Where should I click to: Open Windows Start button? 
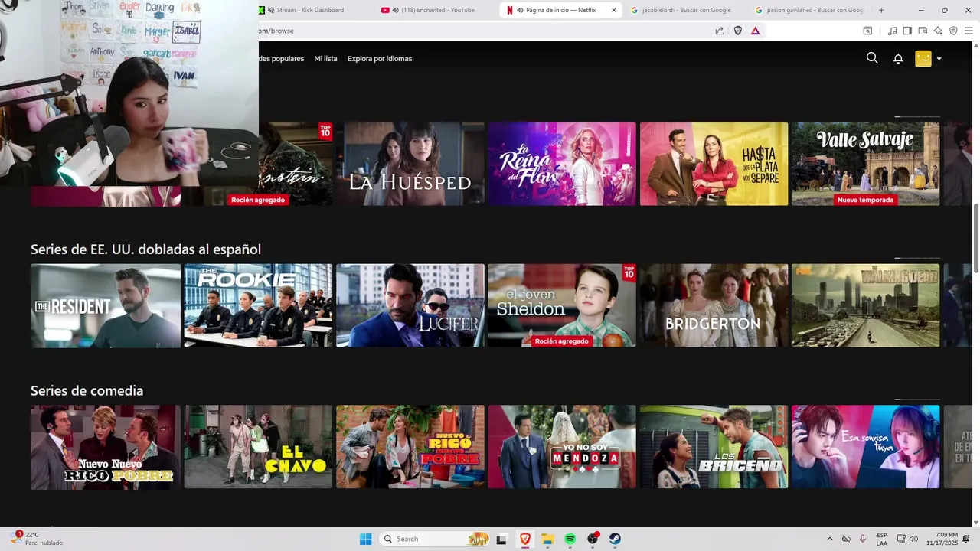(366, 539)
